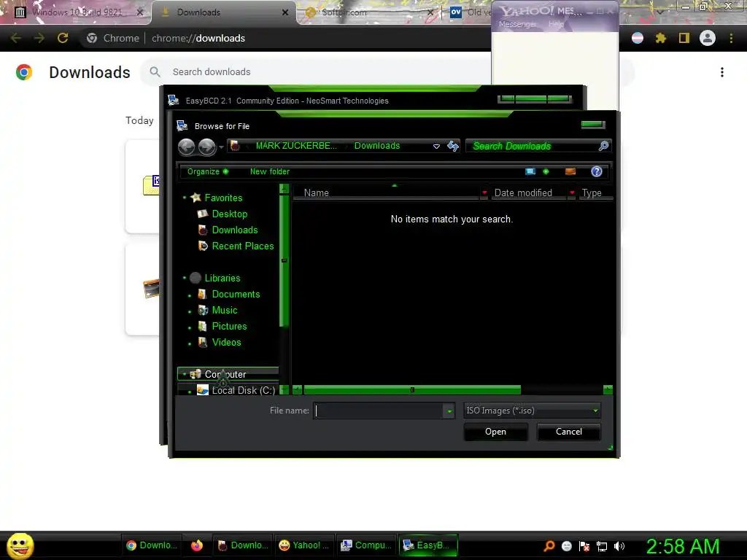The image size is (747, 560).
Task: Open more view options dropdown
Action: pos(546,171)
